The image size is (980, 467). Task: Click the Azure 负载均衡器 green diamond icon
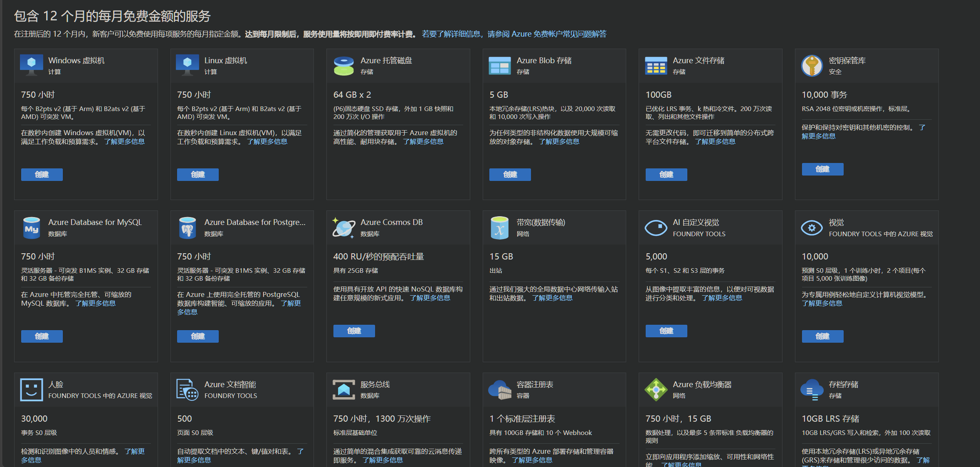pos(656,390)
